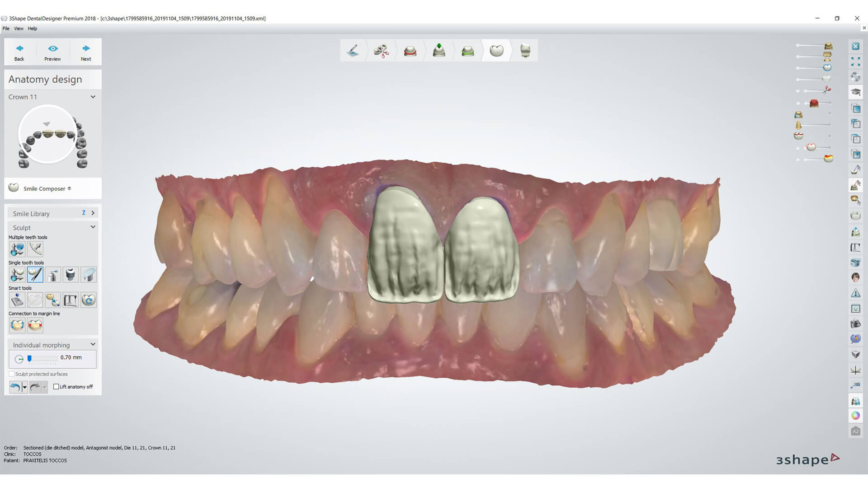Viewport: 868px width, 488px height.
Task: Proceed with the Next button
Action: point(86,52)
